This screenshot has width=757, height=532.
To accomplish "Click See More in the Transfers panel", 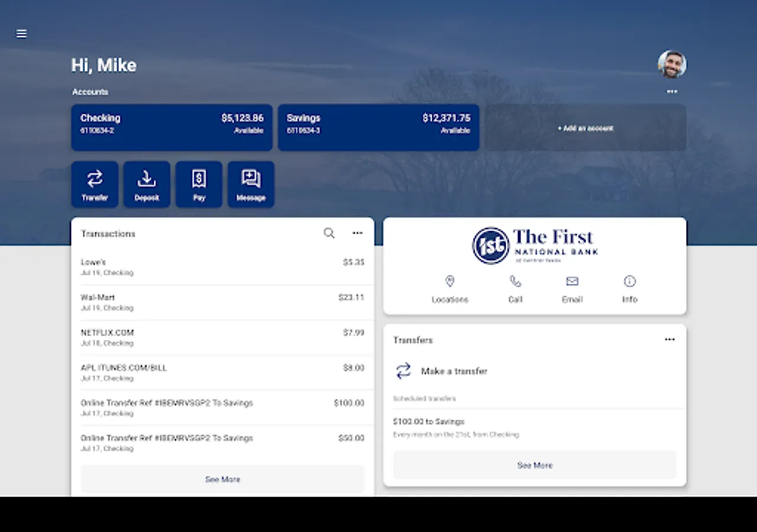I will click(x=534, y=465).
